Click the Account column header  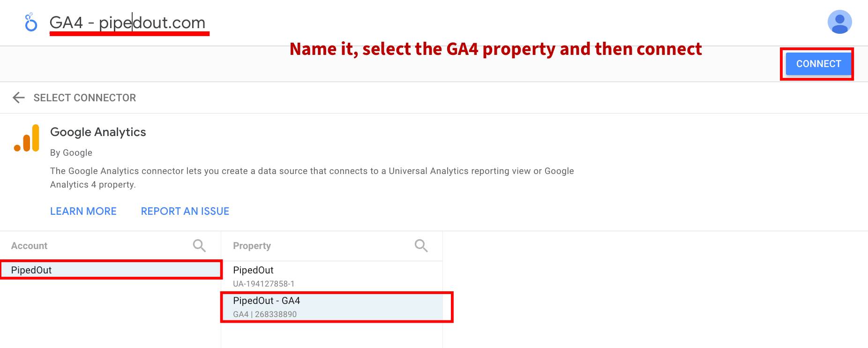29,245
